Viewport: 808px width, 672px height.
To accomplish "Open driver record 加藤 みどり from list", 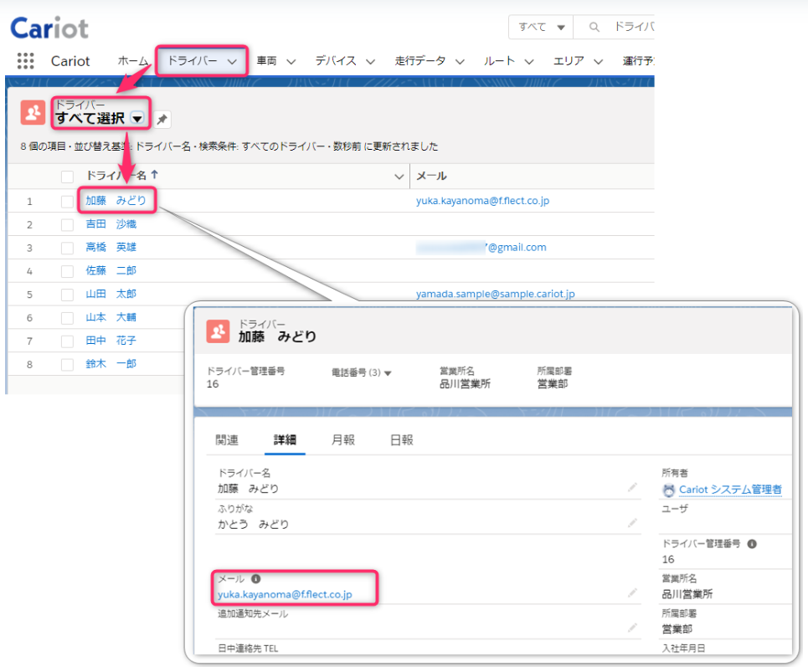I will 116,201.
